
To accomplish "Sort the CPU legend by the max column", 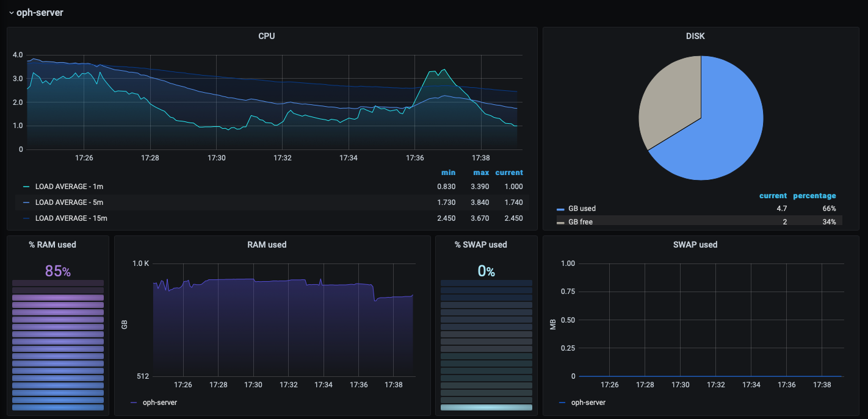I will click(481, 172).
